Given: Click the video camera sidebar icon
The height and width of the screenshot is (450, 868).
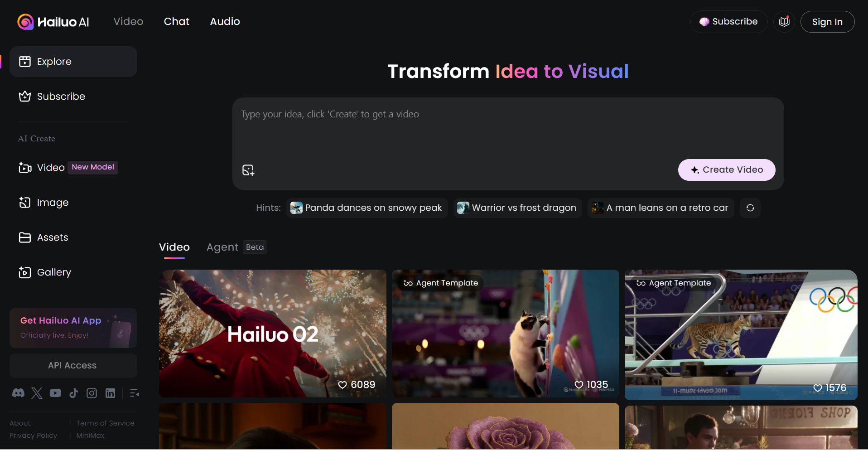Looking at the screenshot, I should click(25, 168).
